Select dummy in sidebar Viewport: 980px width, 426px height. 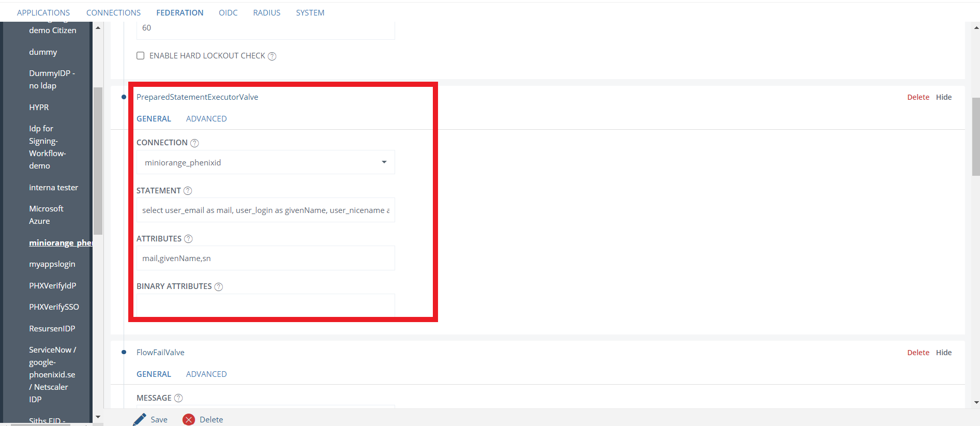point(43,52)
